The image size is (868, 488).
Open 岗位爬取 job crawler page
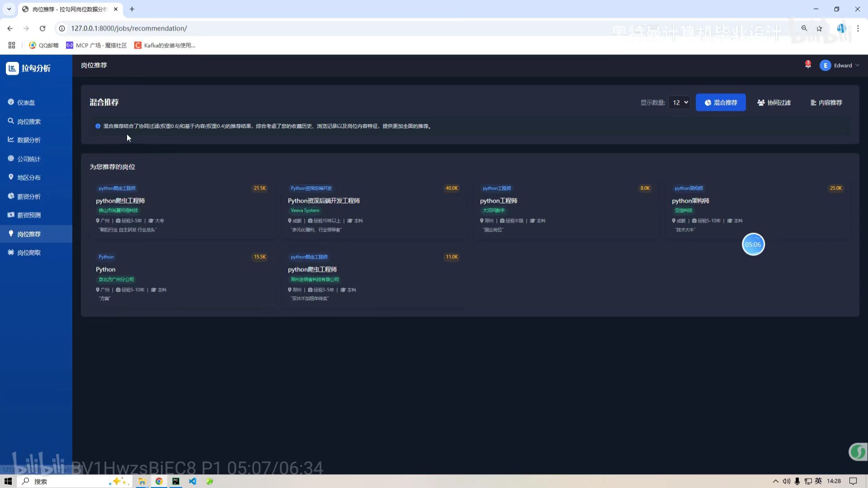click(28, 253)
